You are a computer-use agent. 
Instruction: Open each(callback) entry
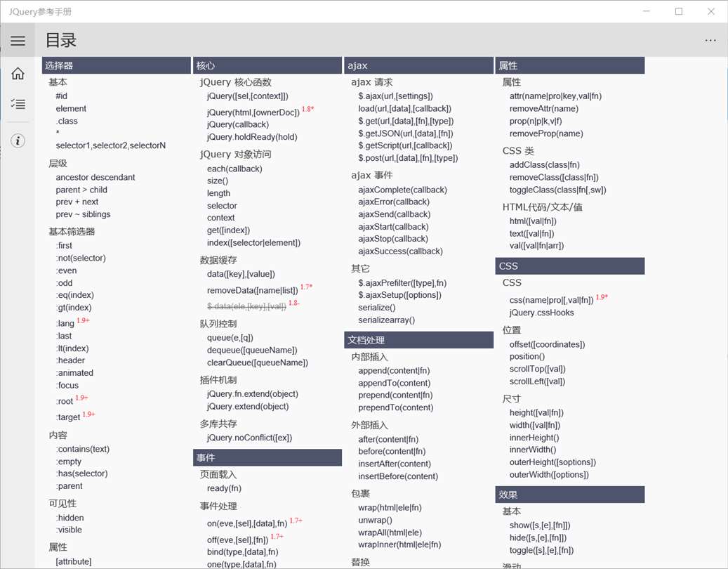[234, 169]
